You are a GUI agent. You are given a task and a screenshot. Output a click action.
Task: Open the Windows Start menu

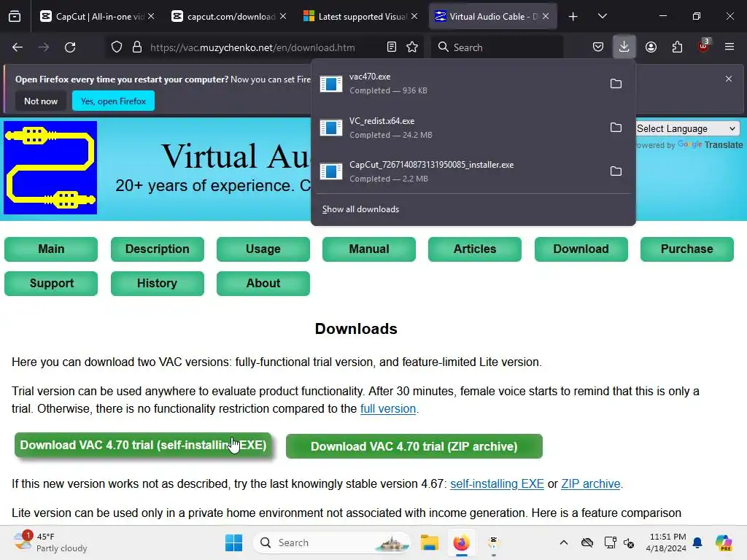pyautogui.click(x=234, y=542)
